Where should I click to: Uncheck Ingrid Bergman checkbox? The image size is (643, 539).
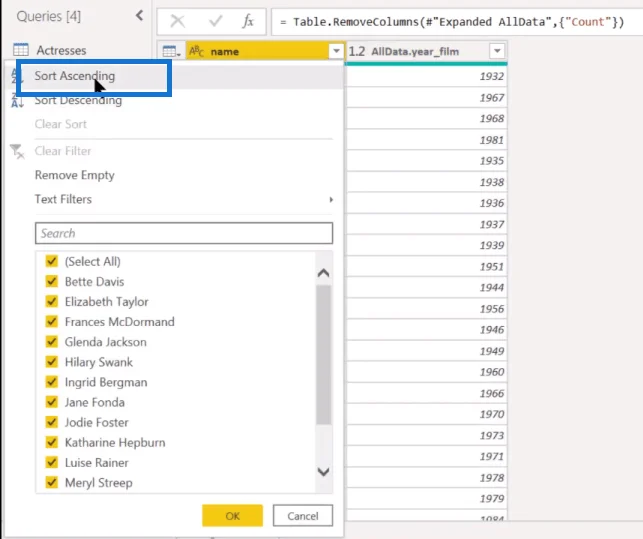point(52,381)
